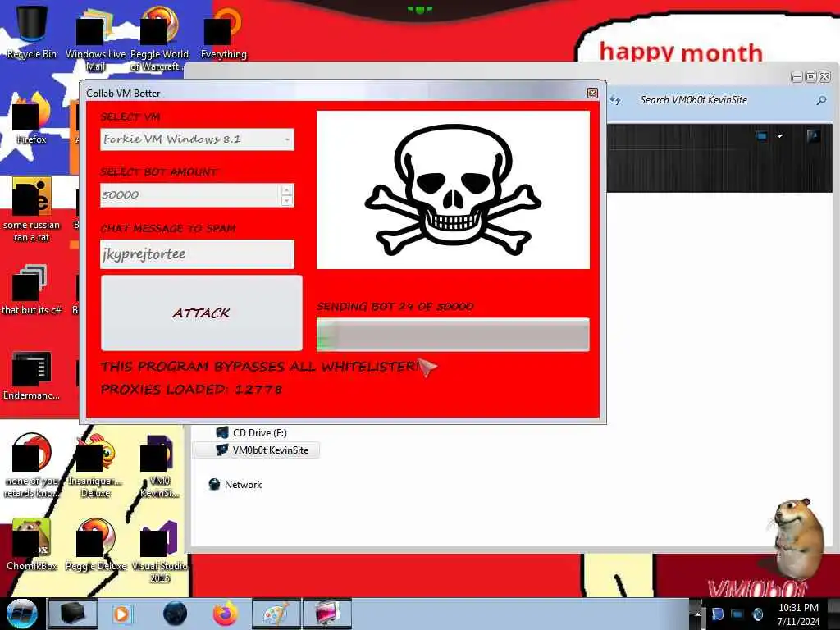This screenshot has height=630, width=840.
Task: Switch to the pink monitor taskbar app
Action: click(x=326, y=614)
